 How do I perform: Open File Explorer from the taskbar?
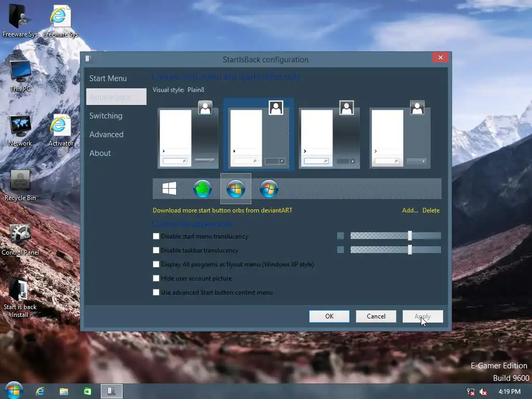click(x=64, y=392)
